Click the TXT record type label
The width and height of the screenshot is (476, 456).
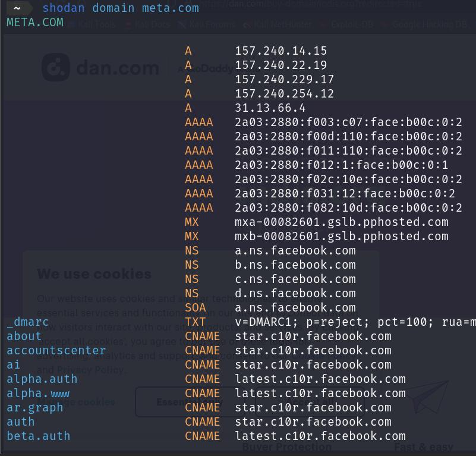tap(196, 322)
